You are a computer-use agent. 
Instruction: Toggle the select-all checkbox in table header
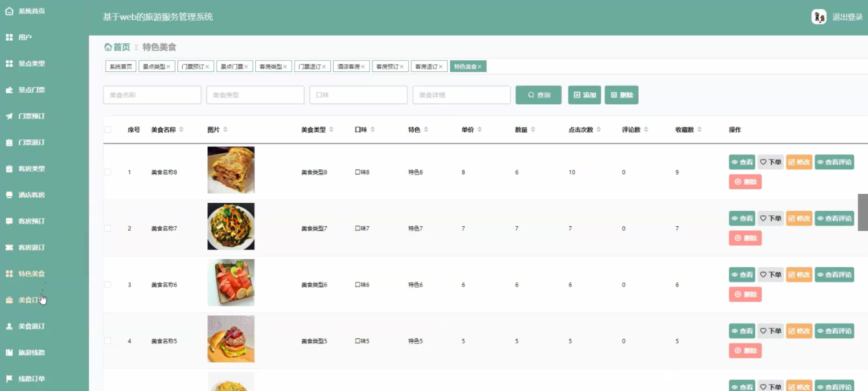coord(108,130)
